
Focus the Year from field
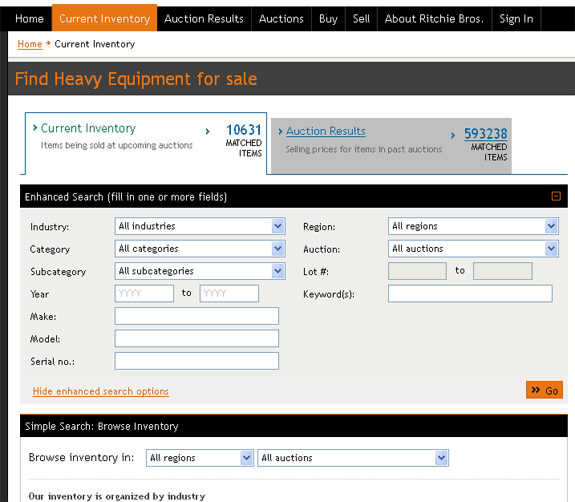[x=144, y=293]
